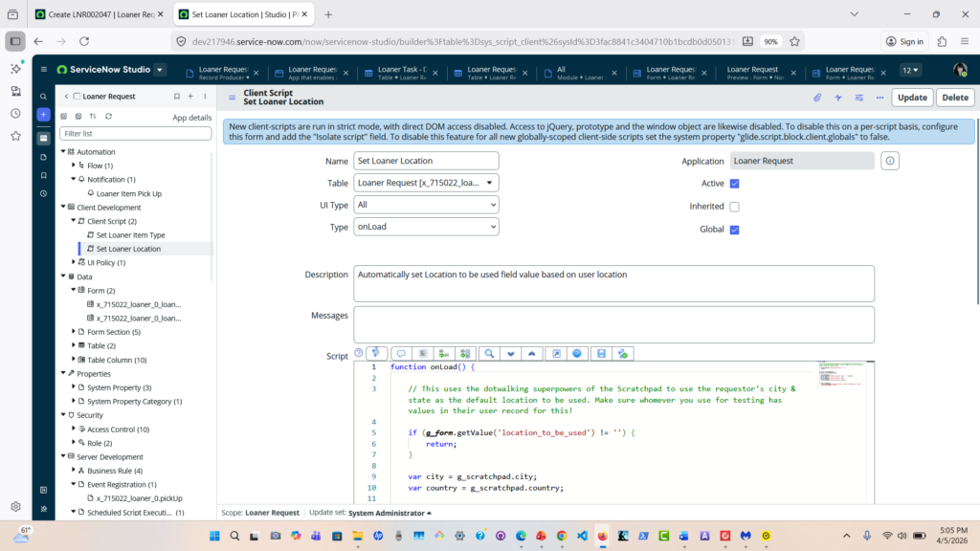Click the blue plus create button in sidebar

tap(43, 115)
